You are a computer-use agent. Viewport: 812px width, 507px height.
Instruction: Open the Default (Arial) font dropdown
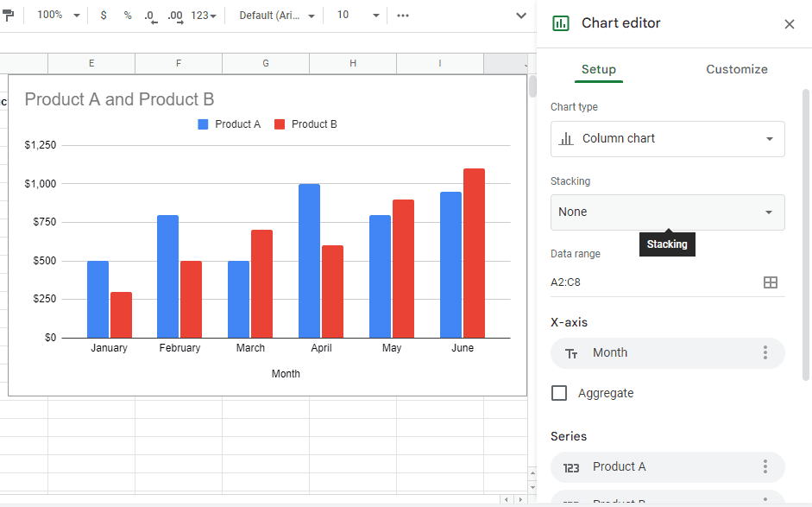pyautogui.click(x=276, y=16)
